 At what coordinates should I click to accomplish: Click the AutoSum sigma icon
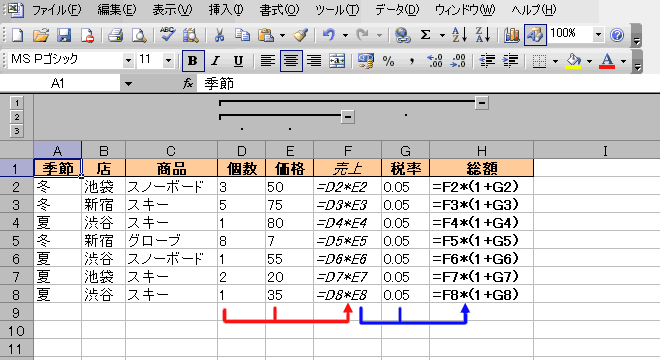pyautogui.click(x=426, y=35)
